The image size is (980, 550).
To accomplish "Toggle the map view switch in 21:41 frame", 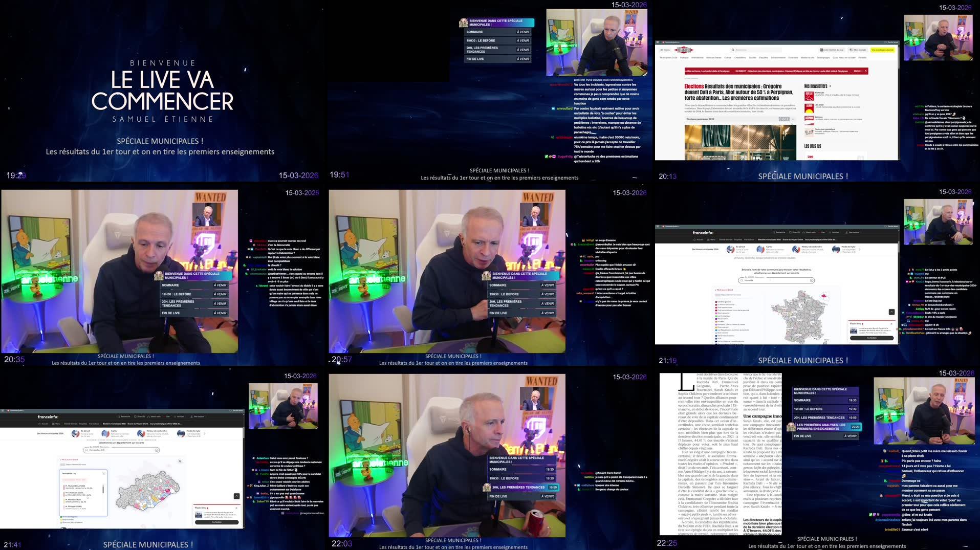I will [x=63, y=465].
